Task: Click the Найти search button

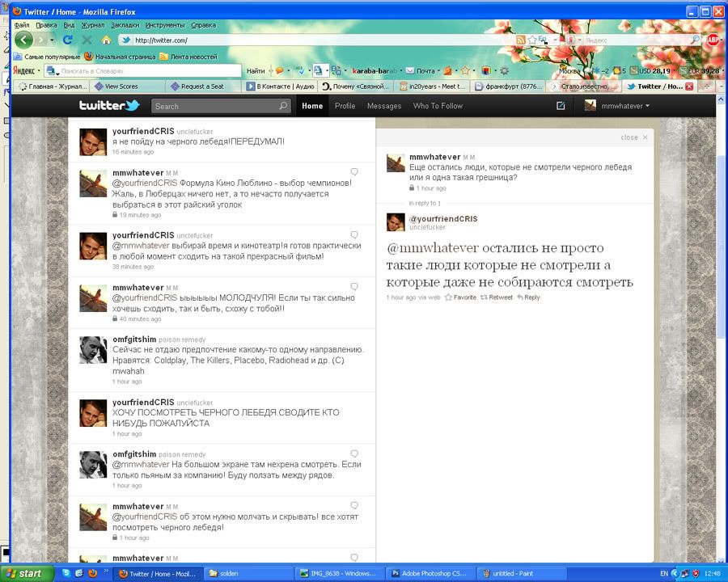Action: pos(256,71)
